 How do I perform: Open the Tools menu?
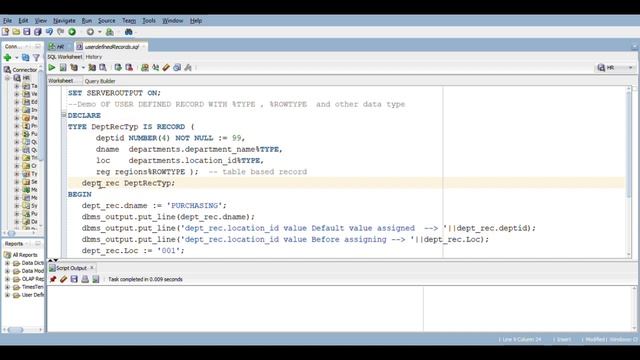coord(149,20)
